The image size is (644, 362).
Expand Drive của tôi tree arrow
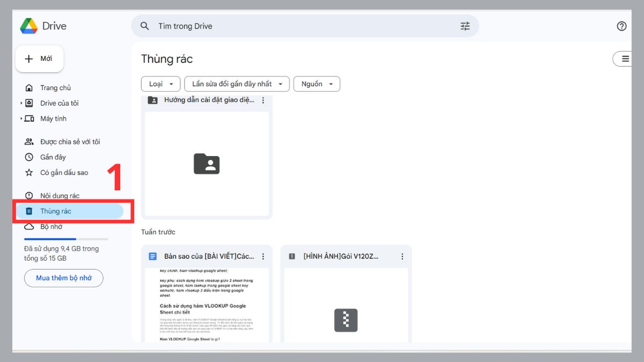(21, 103)
